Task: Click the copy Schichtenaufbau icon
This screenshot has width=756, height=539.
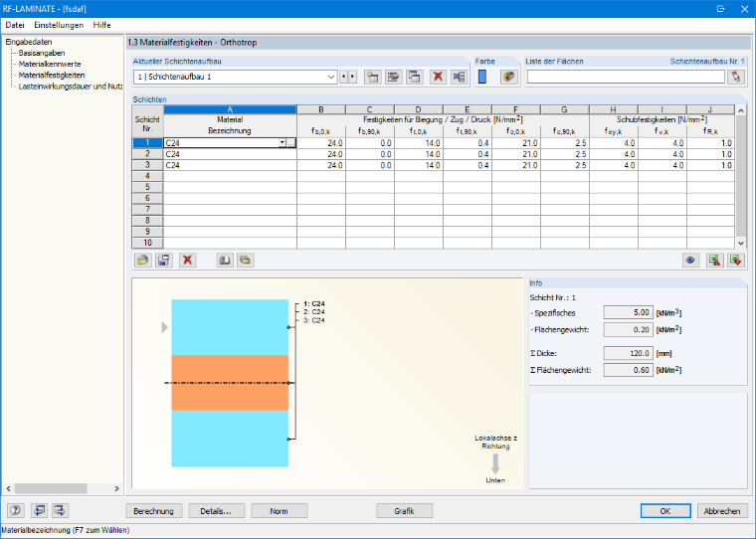Action: [x=414, y=77]
